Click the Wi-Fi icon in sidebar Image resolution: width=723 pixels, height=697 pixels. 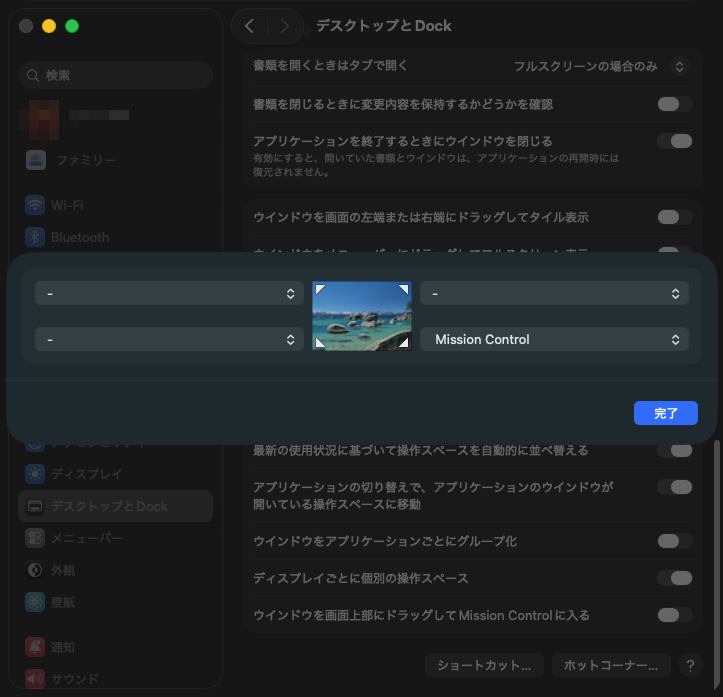pos(36,205)
